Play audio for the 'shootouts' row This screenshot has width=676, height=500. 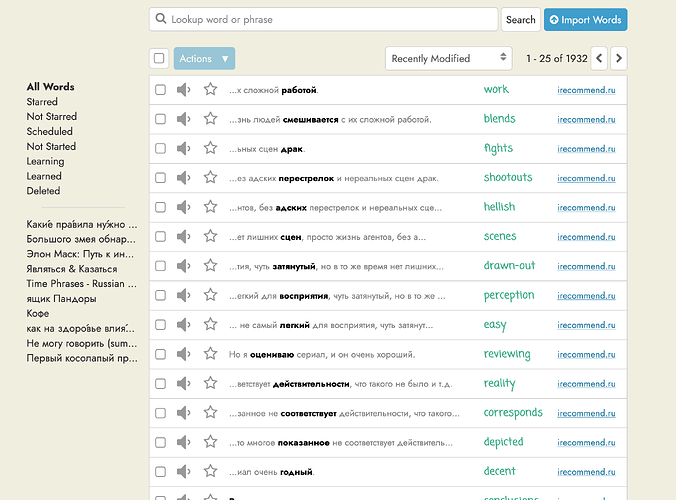[x=183, y=178]
